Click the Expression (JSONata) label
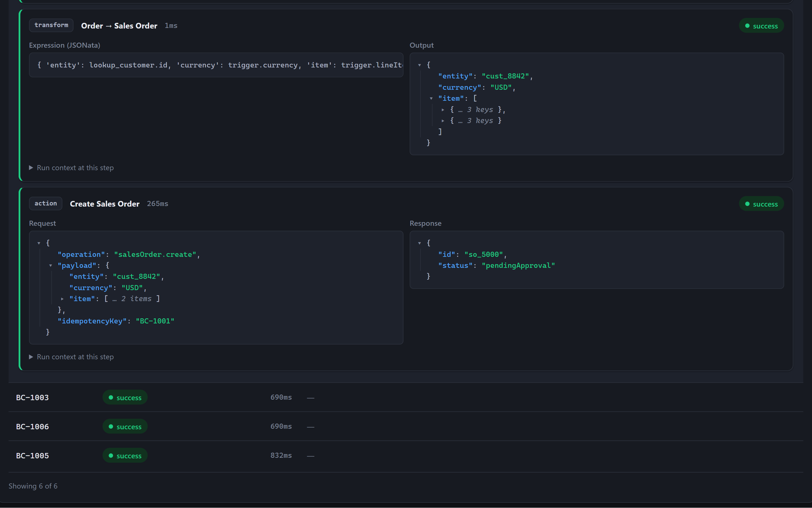The width and height of the screenshot is (812, 508). (x=64, y=45)
